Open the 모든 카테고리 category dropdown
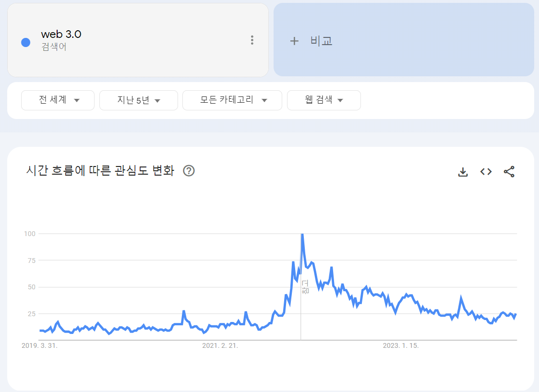This screenshot has width=539, height=392. click(x=232, y=100)
